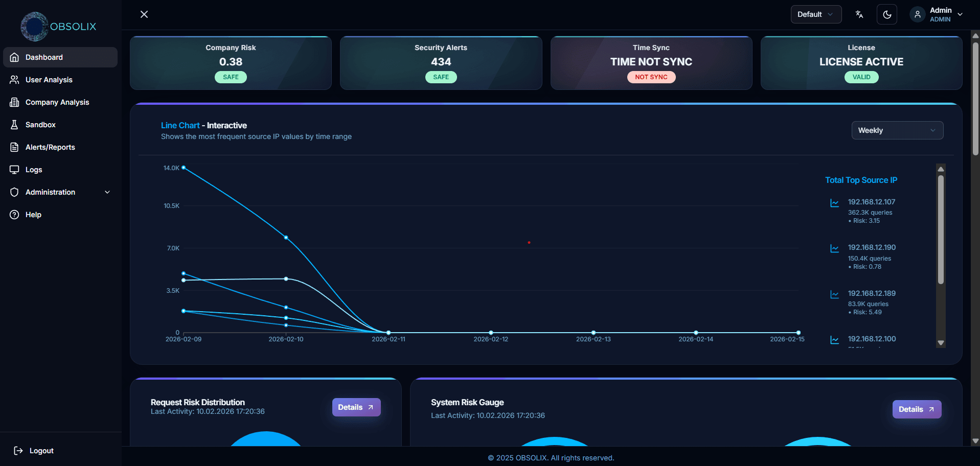The height and width of the screenshot is (466, 980).
Task: Close the sidebar with the X icon
Action: tap(144, 14)
